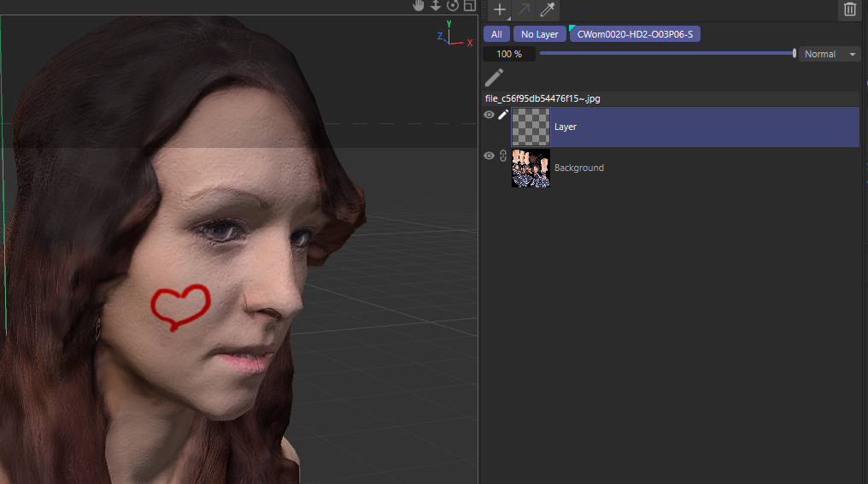
Task: Select the Background layer thumbnail
Action: tap(531, 168)
